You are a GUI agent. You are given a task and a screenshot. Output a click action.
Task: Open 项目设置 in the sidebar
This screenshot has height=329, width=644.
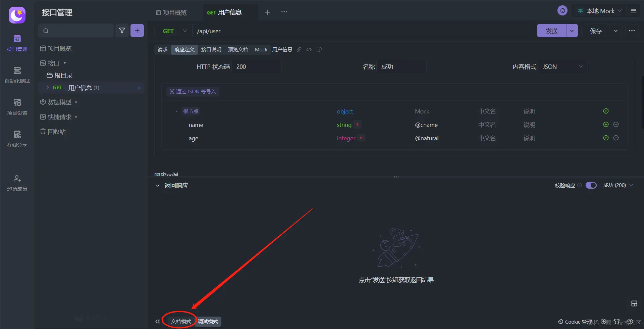(17, 107)
